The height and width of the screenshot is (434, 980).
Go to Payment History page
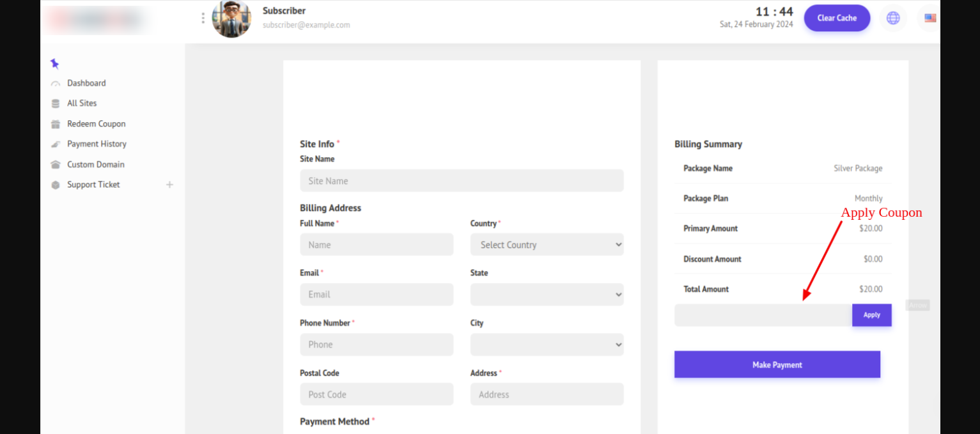point(97,144)
